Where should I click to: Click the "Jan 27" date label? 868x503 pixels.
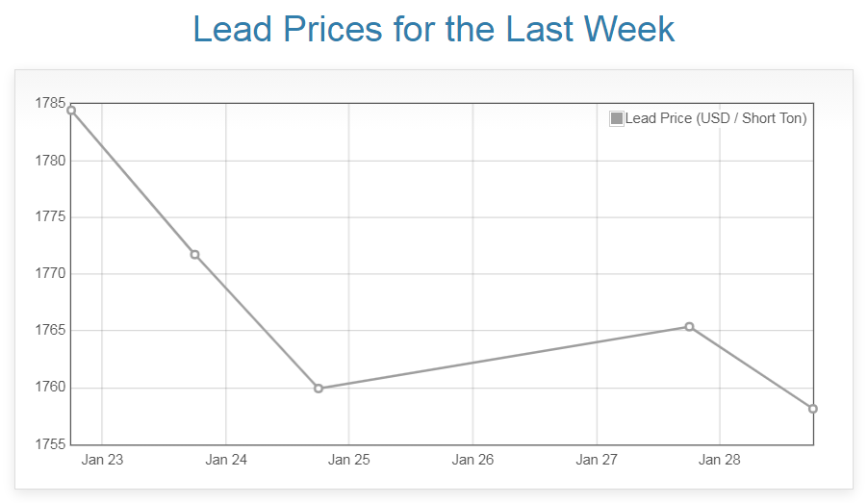pyautogui.click(x=597, y=460)
